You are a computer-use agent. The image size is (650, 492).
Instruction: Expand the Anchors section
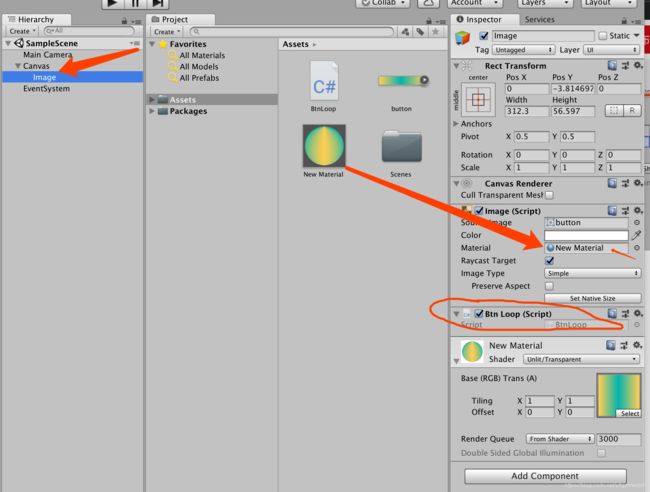(456, 124)
